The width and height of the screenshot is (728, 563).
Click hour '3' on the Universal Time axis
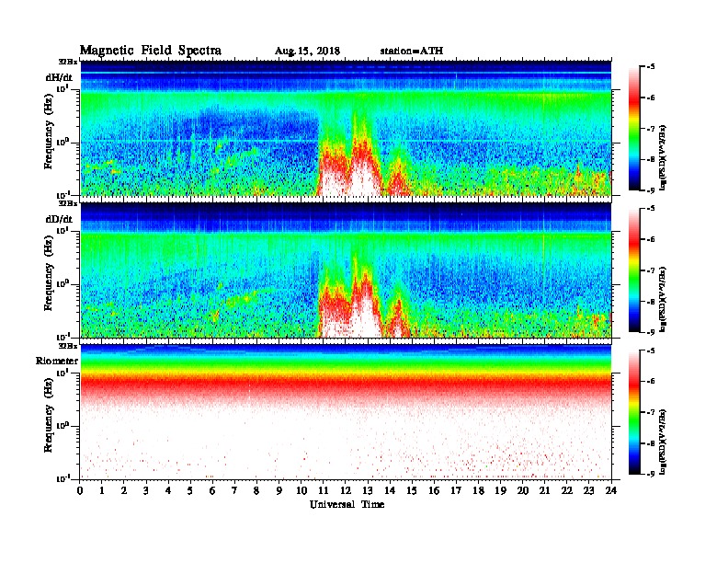tap(146, 490)
